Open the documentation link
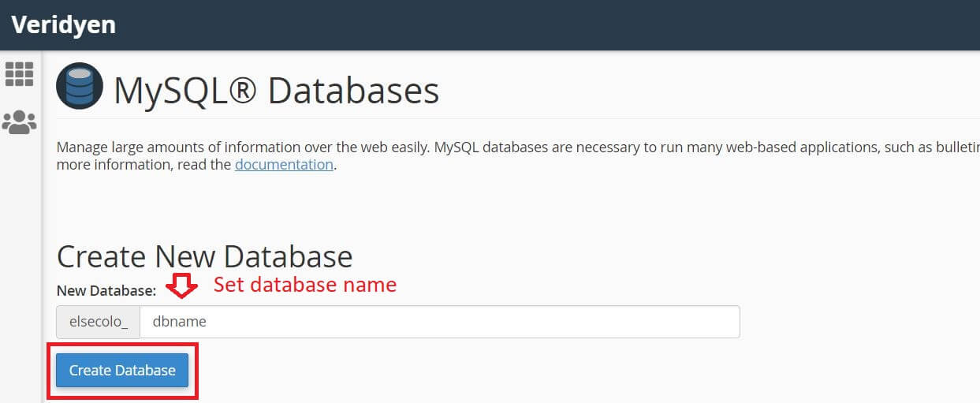 point(284,165)
